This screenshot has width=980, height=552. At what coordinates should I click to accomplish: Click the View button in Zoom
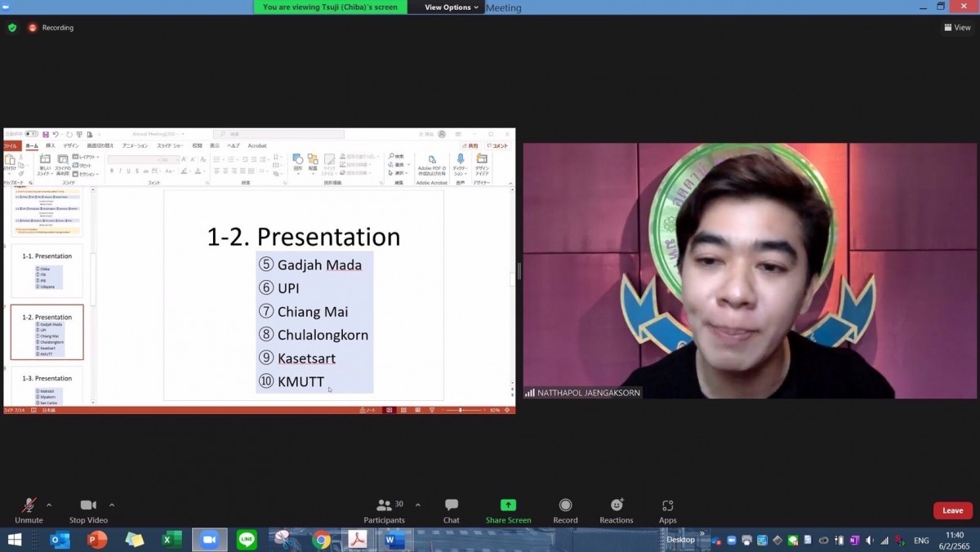pyautogui.click(x=957, y=28)
